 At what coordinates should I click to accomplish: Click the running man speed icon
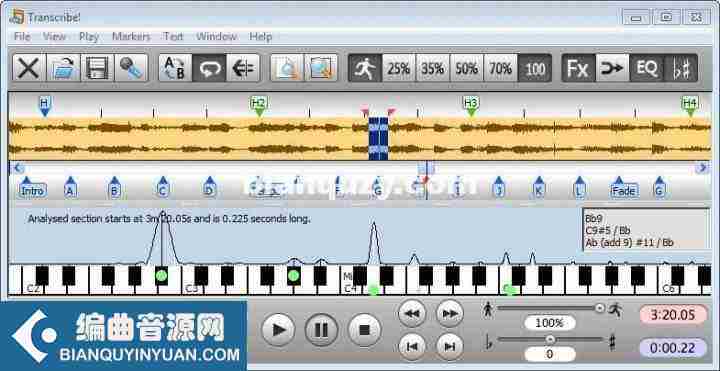click(x=365, y=68)
